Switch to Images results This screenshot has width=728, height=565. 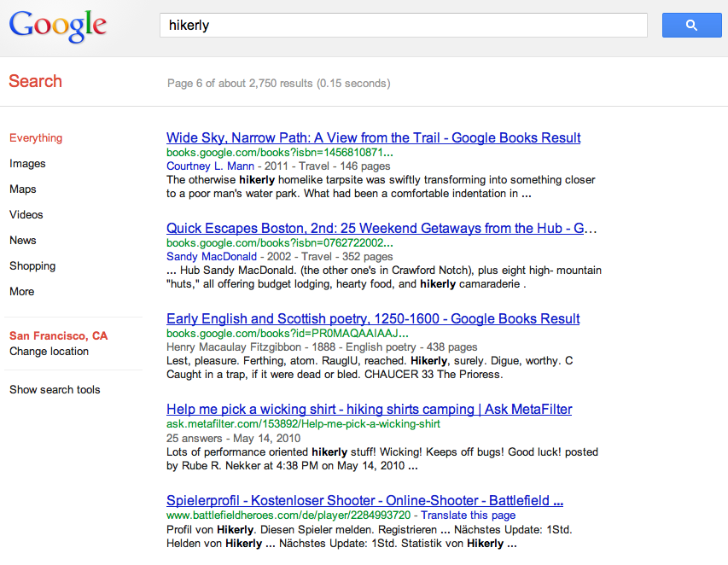point(27,164)
